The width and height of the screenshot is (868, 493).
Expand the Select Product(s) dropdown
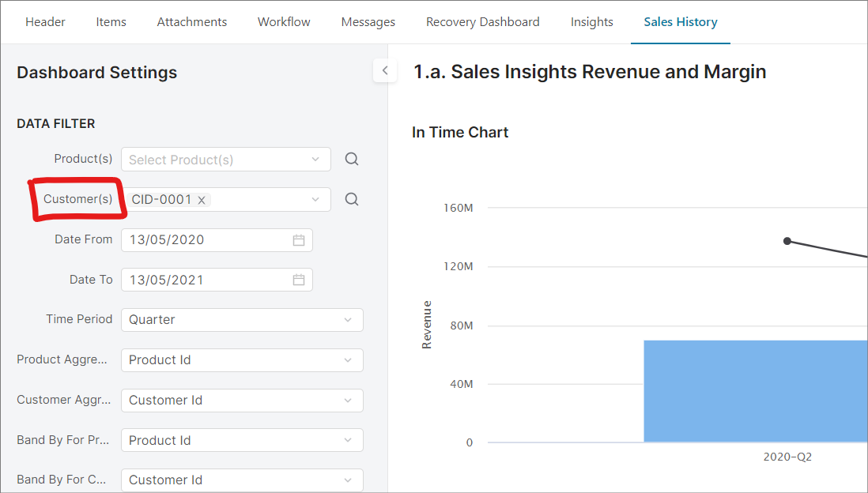point(315,160)
